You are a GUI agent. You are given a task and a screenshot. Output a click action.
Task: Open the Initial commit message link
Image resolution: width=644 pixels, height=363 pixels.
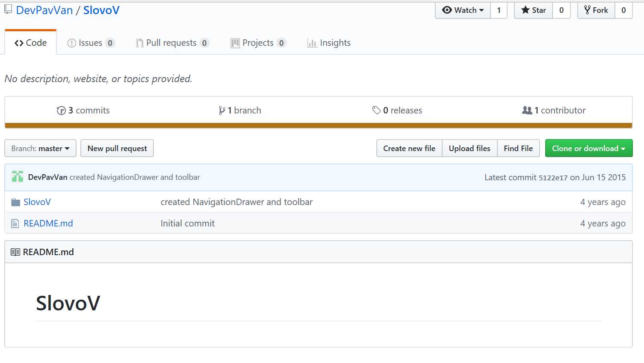point(188,223)
